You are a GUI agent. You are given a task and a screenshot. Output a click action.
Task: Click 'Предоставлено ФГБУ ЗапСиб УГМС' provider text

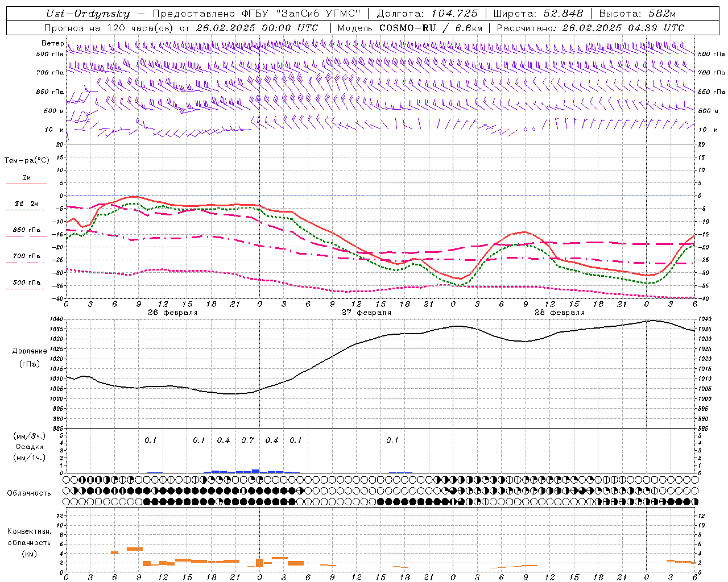[x=257, y=14]
